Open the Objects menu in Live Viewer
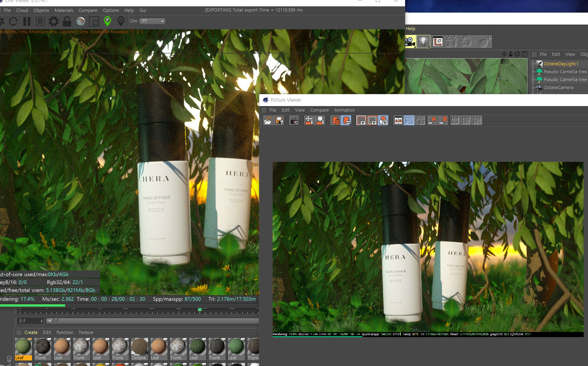This screenshot has width=588, height=366. click(41, 10)
